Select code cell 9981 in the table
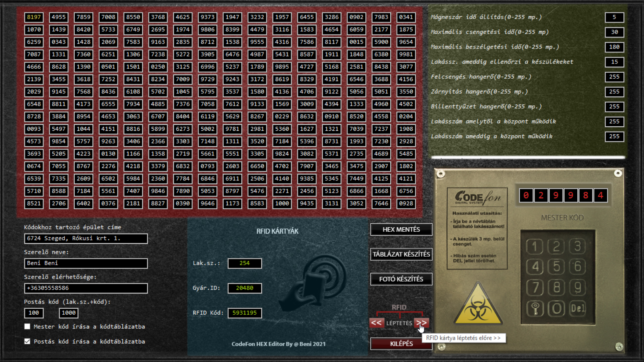Screen dimensions: 644x362 tap(406, 54)
